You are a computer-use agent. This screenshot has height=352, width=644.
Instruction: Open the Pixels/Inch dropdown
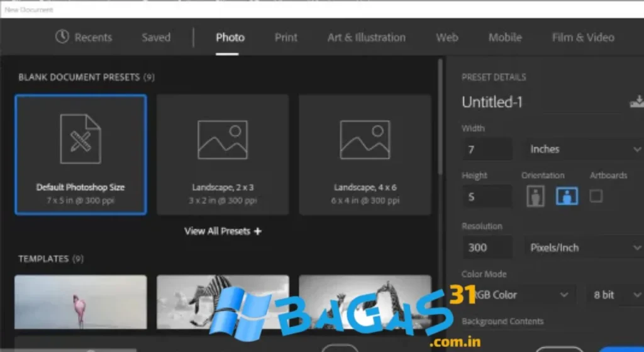pos(584,248)
